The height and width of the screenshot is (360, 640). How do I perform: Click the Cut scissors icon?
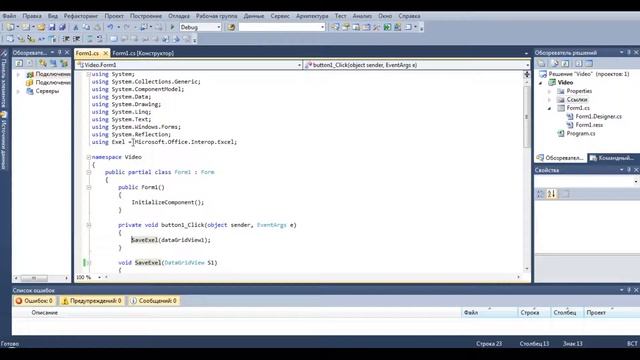(x=76, y=27)
